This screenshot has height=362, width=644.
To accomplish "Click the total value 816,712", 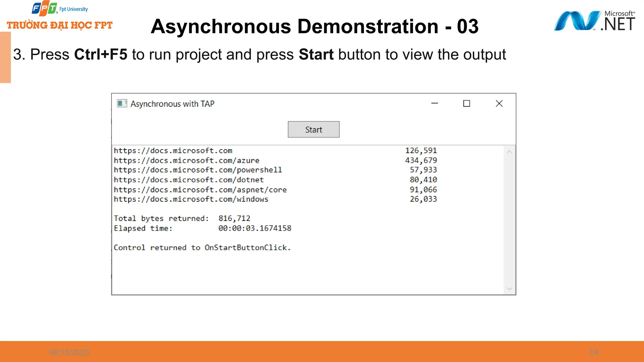I will [234, 218].
